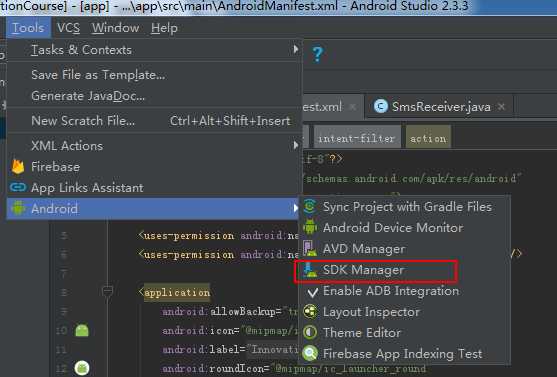Click the Gradle sync icon
This screenshot has height=377, width=557.
(310, 206)
